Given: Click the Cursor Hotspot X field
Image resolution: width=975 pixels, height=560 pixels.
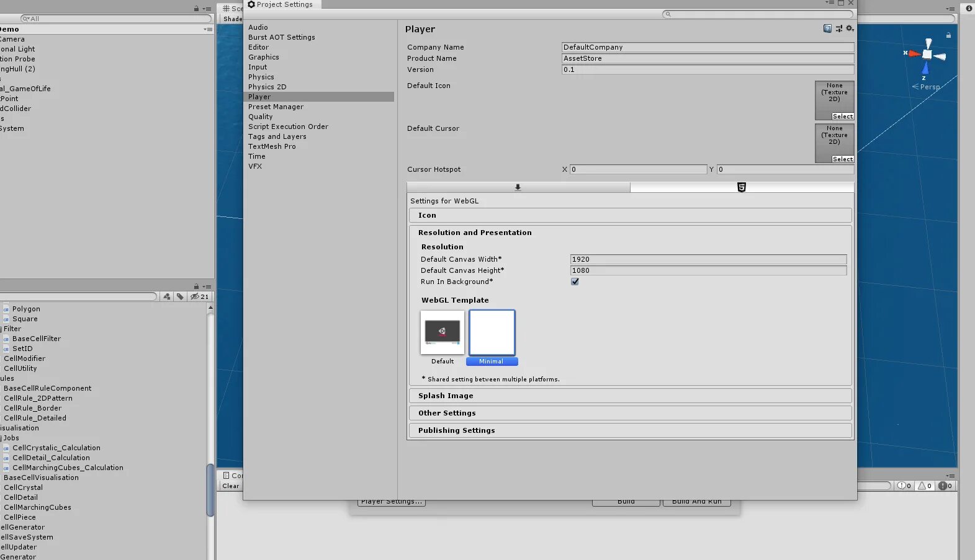Looking at the screenshot, I should tap(638, 169).
